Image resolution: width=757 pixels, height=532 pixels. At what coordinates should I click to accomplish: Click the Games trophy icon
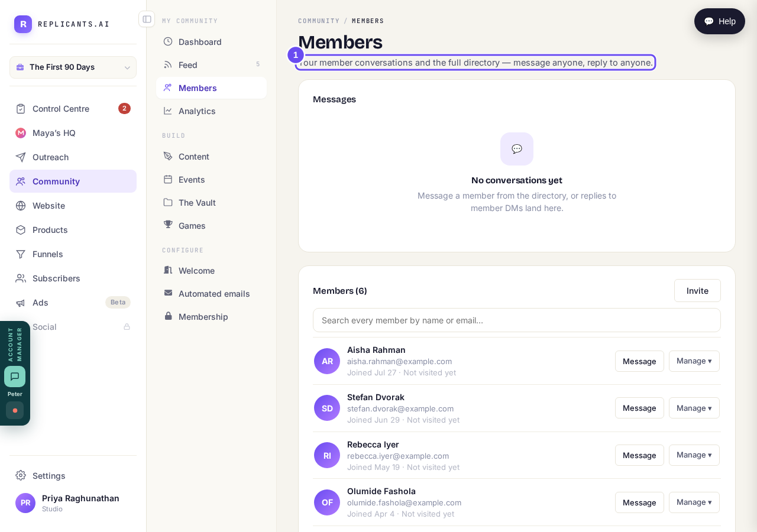[168, 225]
